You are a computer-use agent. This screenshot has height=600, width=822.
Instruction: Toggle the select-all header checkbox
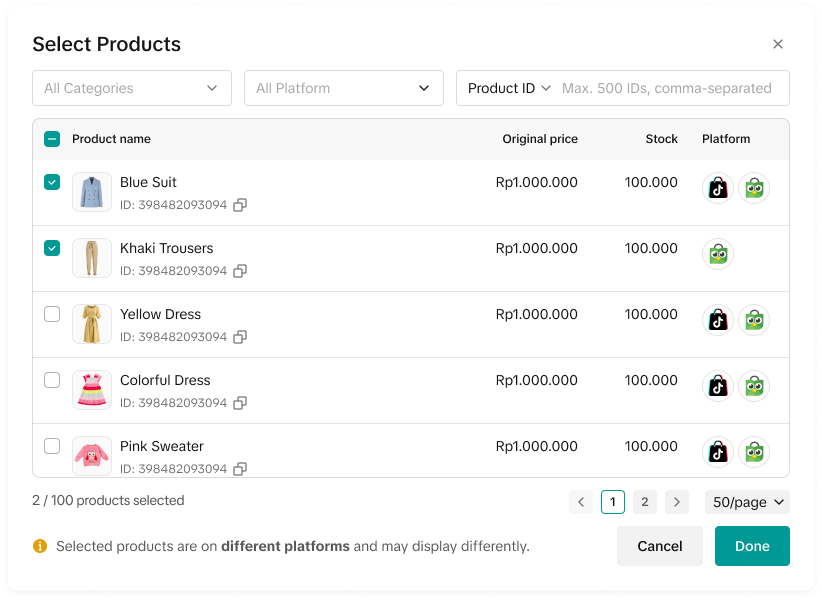pyautogui.click(x=52, y=139)
